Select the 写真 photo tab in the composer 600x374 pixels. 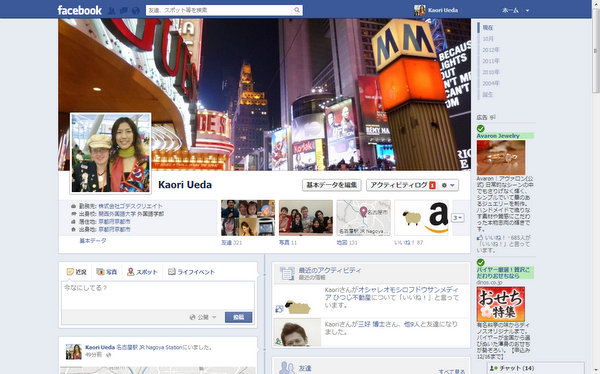(x=107, y=272)
